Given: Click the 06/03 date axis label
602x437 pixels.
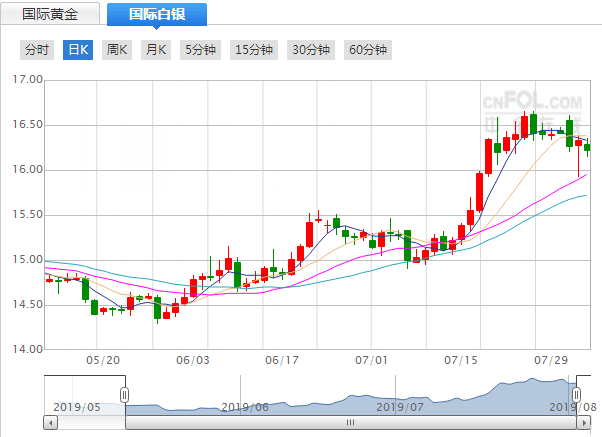Looking at the screenshot, I should (193, 360).
